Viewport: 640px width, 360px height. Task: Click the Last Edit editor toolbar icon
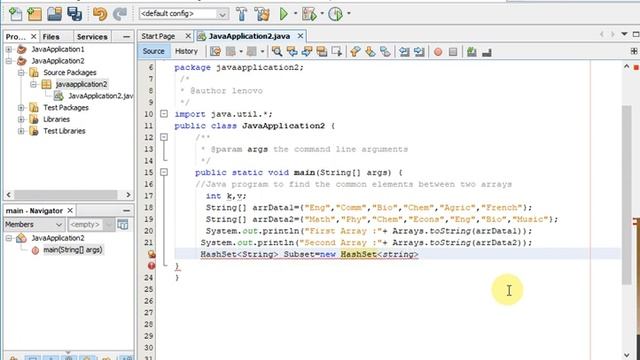pyautogui.click(x=215, y=51)
